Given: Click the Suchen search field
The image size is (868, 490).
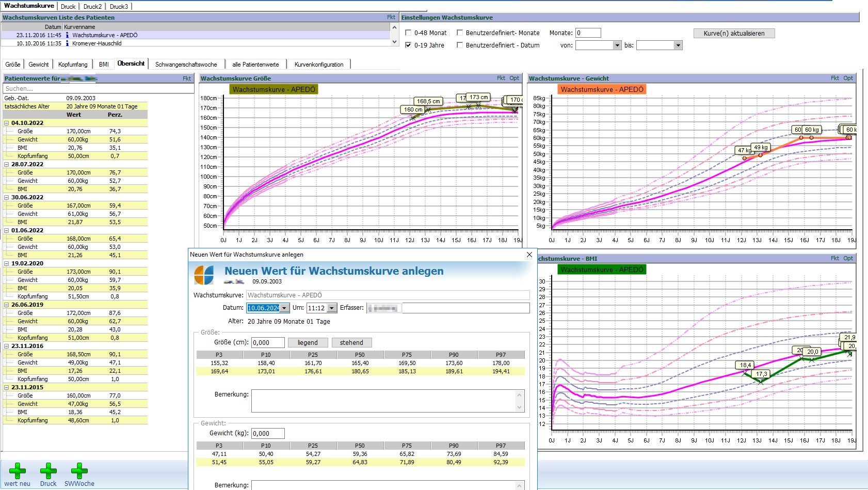Looking at the screenshot, I should click(98, 89).
